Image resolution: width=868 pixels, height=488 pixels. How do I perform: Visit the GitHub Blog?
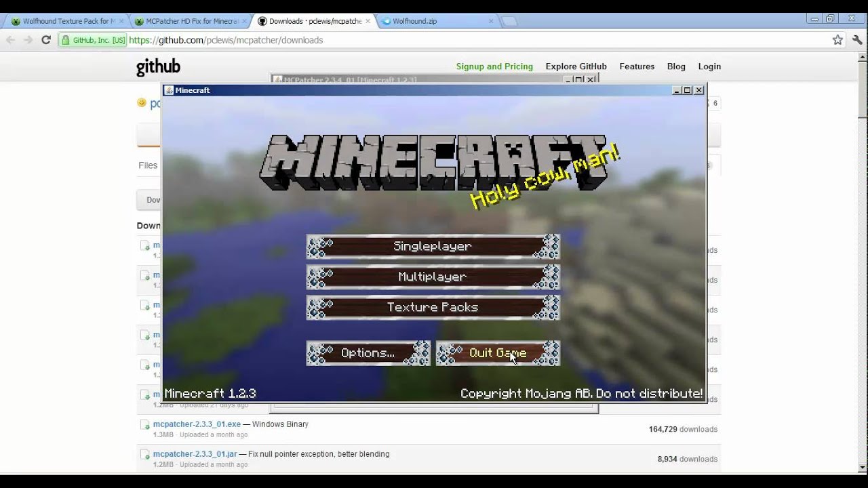[676, 66]
